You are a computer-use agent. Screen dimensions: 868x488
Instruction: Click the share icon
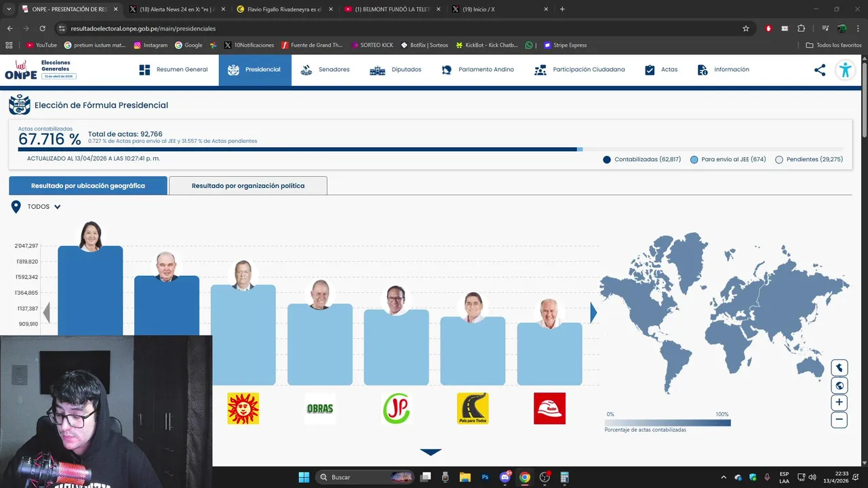pyautogui.click(x=820, y=70)
